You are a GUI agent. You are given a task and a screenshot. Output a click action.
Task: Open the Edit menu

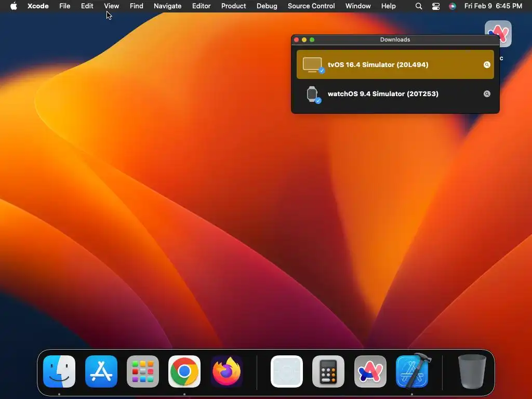point(87,6)
